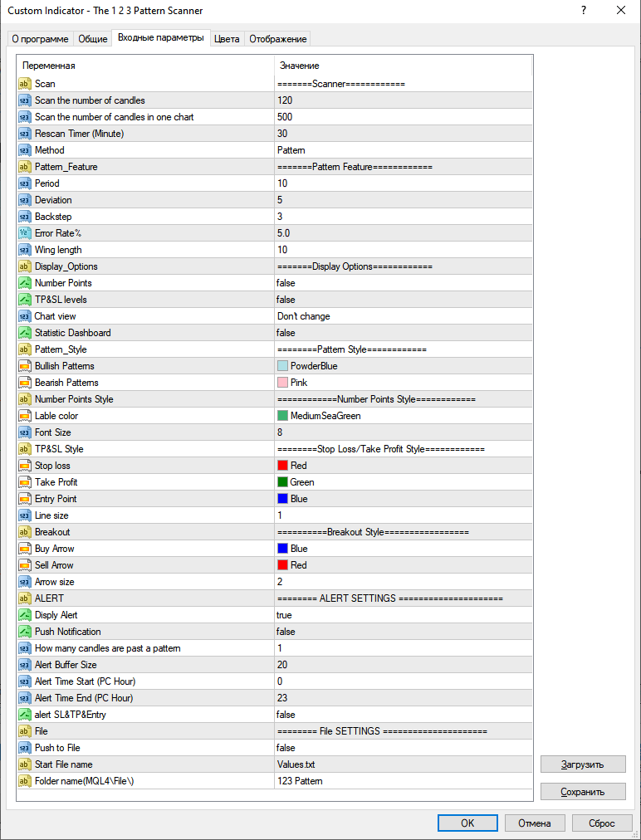This screenshot has height=840, width=641.
Task: Click the color icon beside Take Profit
Action: point(25,482)
